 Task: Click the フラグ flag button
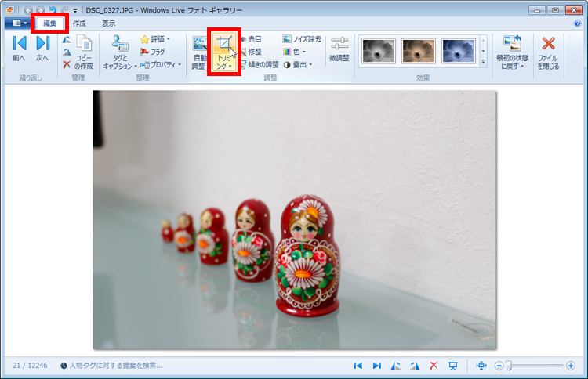[153, 52]
